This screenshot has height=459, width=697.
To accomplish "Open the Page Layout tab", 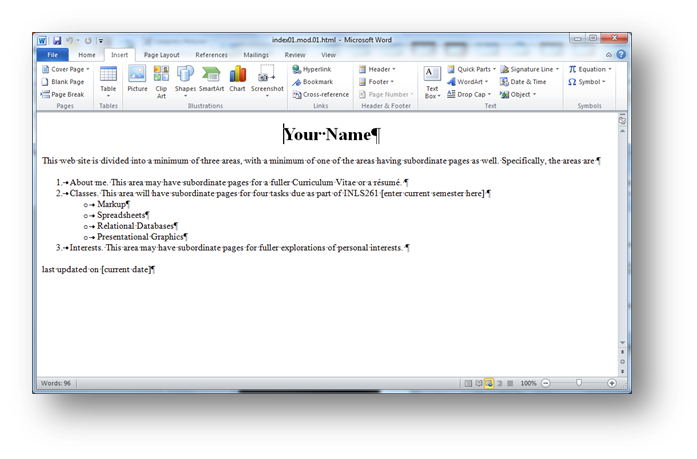I will coord(161,54).
